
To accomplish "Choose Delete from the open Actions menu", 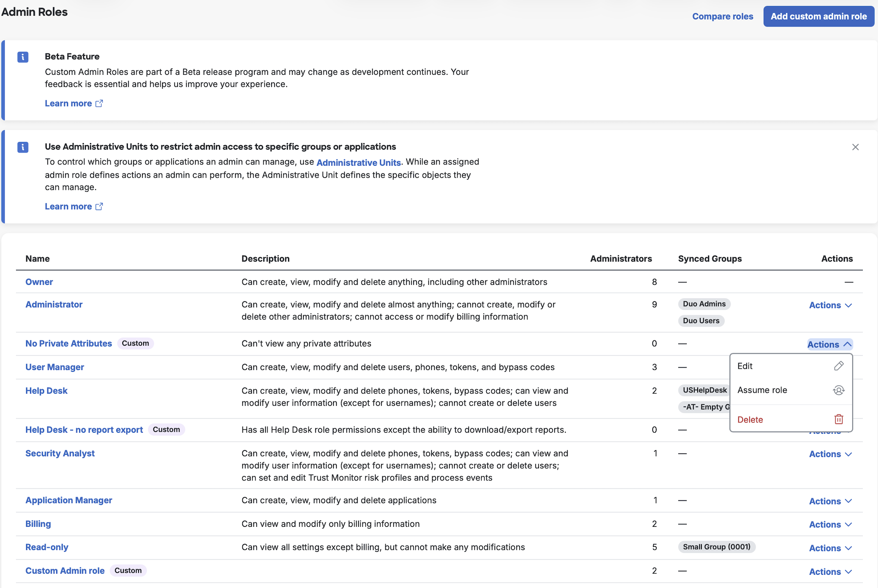I will 750,419.
